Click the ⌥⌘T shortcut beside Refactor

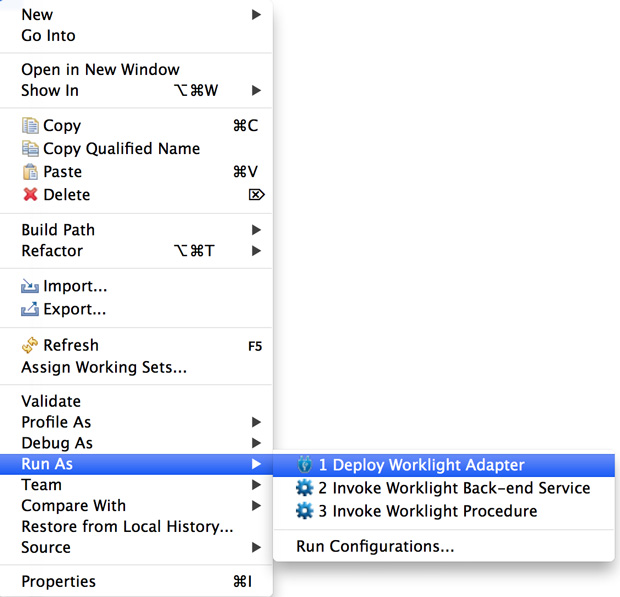(x=194, y=251)
